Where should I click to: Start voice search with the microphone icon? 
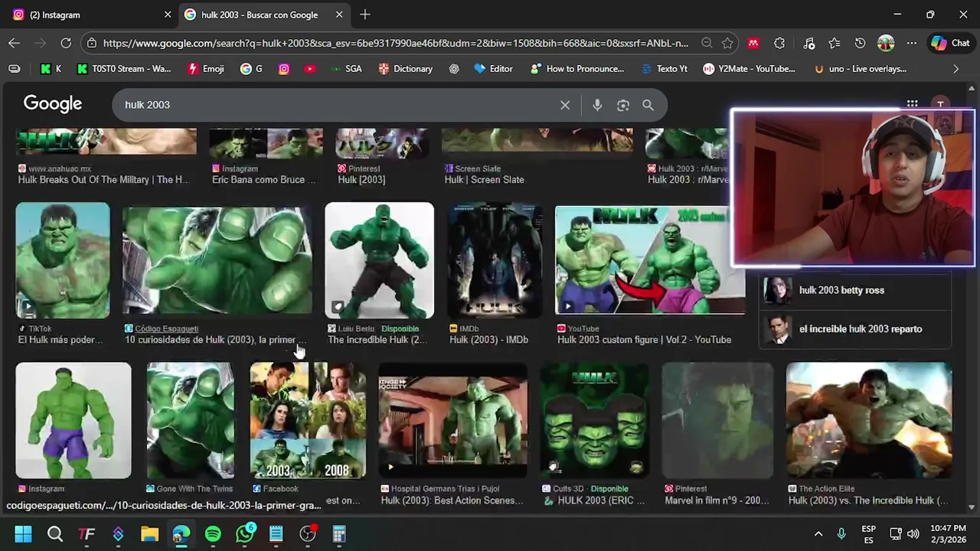(597, 105)
